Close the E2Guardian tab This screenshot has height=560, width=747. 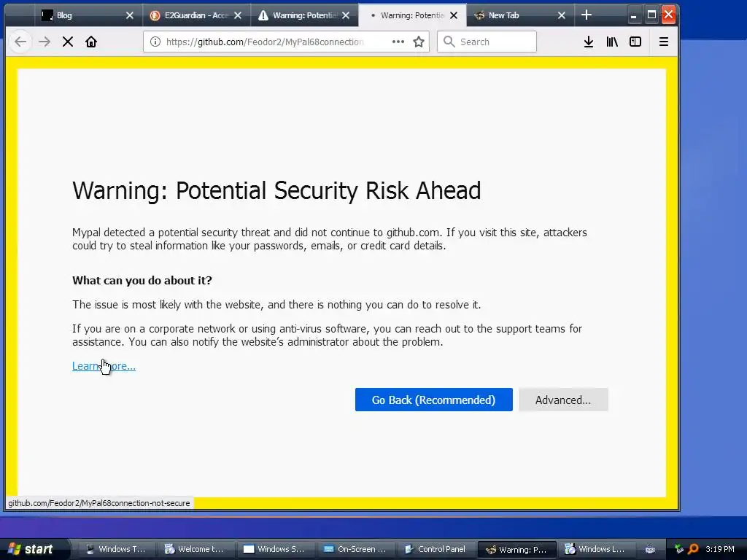pyautogui.click(x=238, y=15)
